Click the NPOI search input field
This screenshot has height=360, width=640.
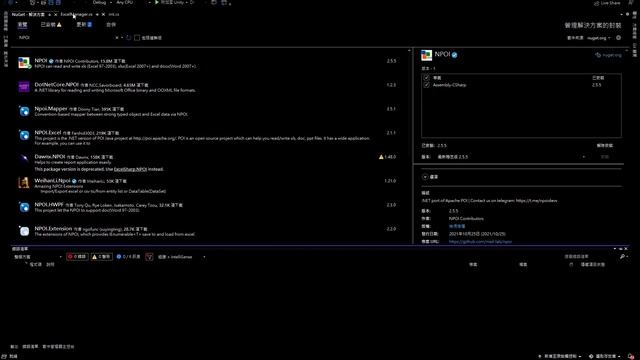click(x=65, y=38)
